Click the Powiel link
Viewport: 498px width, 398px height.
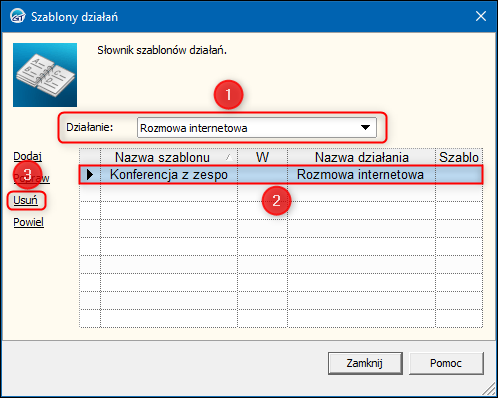click(28, 222)
